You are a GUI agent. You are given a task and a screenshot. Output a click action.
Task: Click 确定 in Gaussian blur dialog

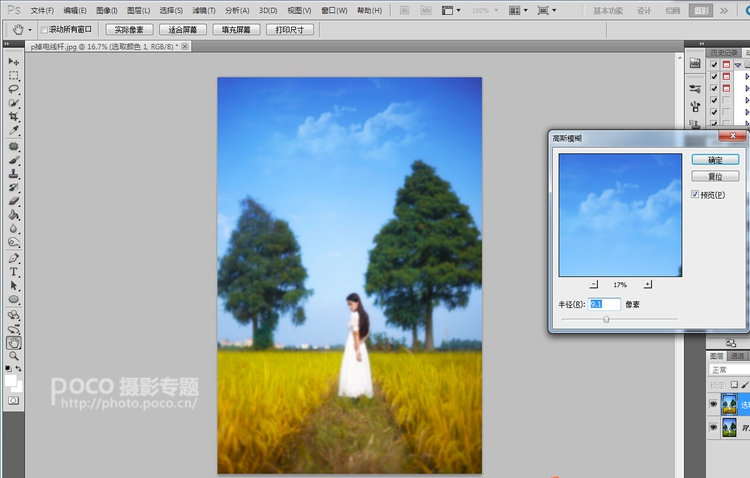tap(715, 160)
